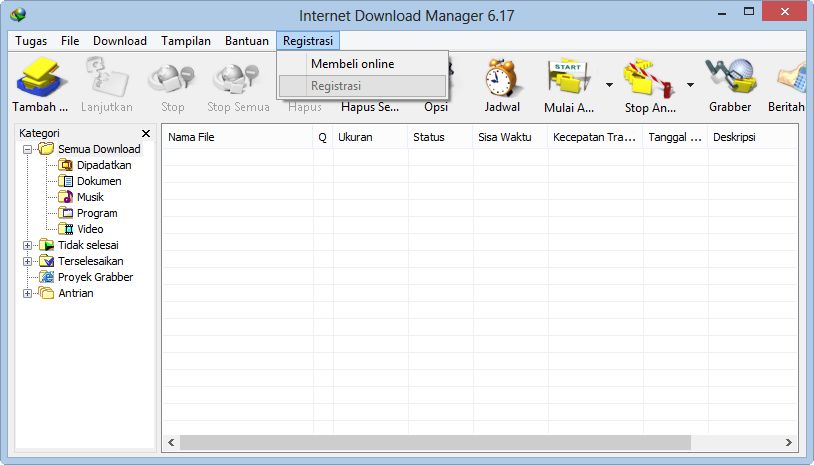The height and width of the screenshot is (465, 814).
Task: Select Dipadatkan label in category tree
Action: [104, 165]
